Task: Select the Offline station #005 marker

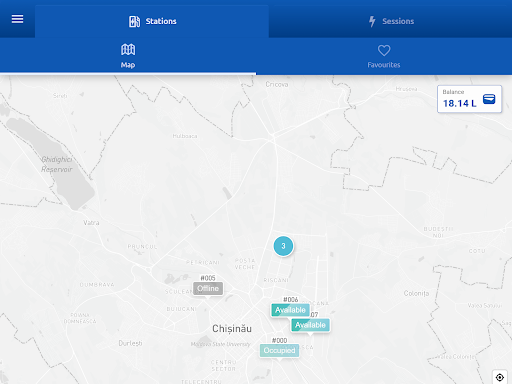Action: pyautogui.click(x=208, y=288)
